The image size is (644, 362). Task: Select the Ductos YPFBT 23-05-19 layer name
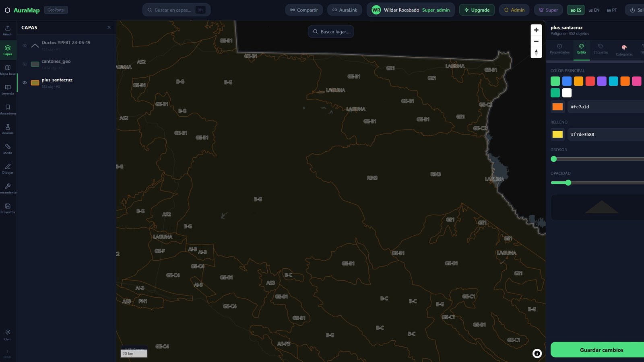pyautogui.click(x=66, y=42)
